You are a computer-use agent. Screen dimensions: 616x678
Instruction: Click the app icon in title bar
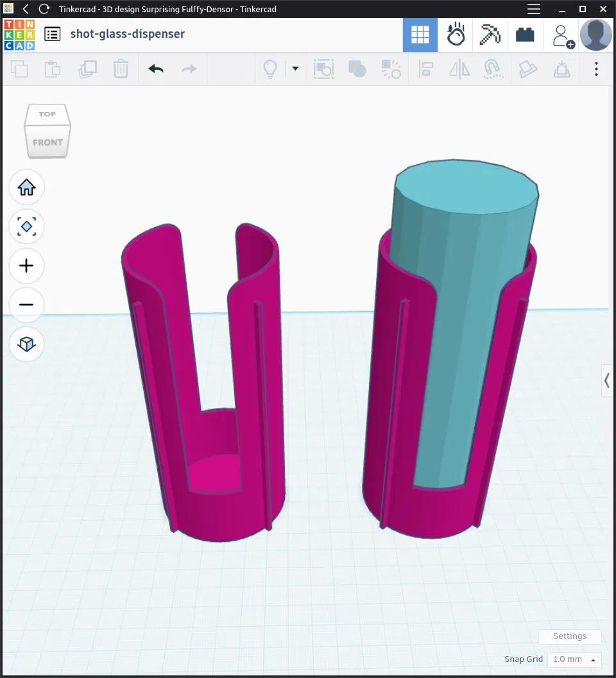8,8
